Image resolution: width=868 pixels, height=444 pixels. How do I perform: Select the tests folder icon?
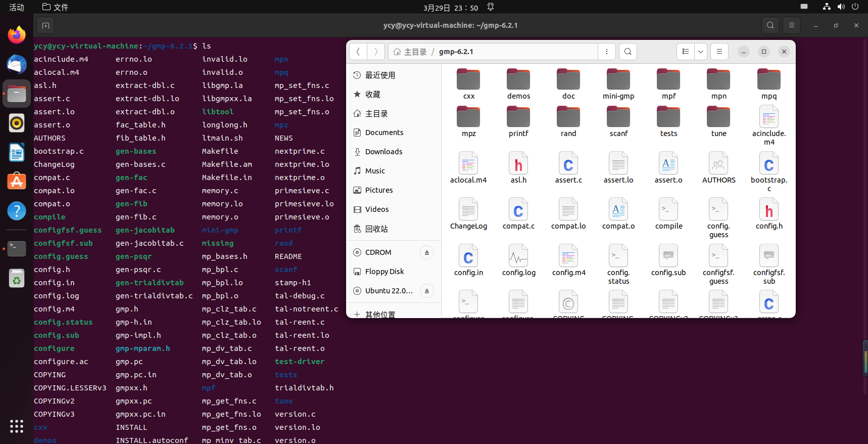(x=668, y=117)
